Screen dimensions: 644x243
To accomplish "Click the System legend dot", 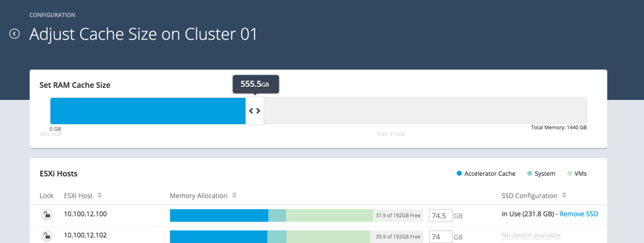I will click(x=530, y=174).
